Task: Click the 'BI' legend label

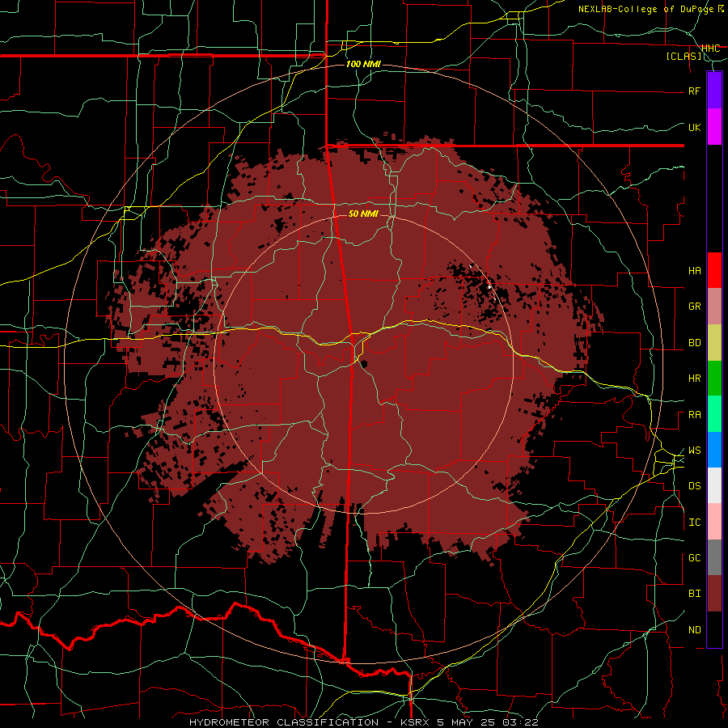Action: (x=695, y=594)
